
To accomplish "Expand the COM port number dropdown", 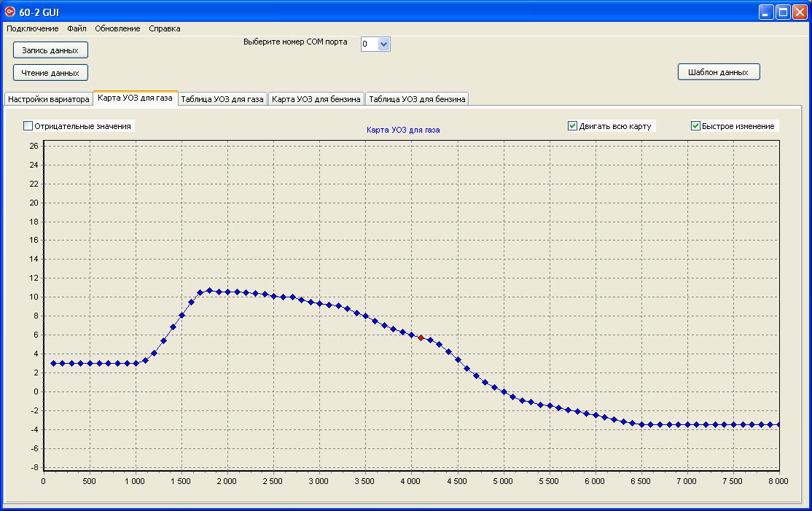I will pyautogui.click(x=384, y=44).
